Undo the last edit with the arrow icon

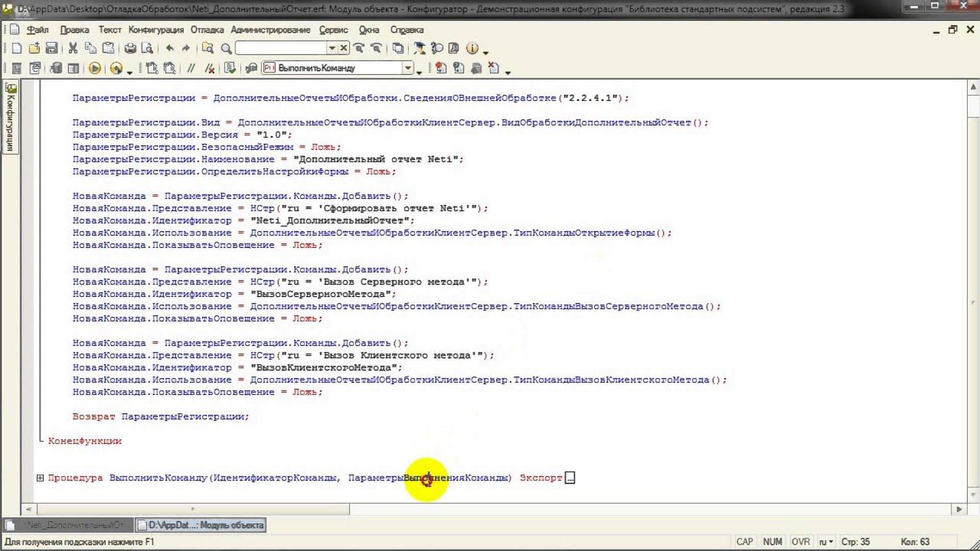click(x=169, y=48)
